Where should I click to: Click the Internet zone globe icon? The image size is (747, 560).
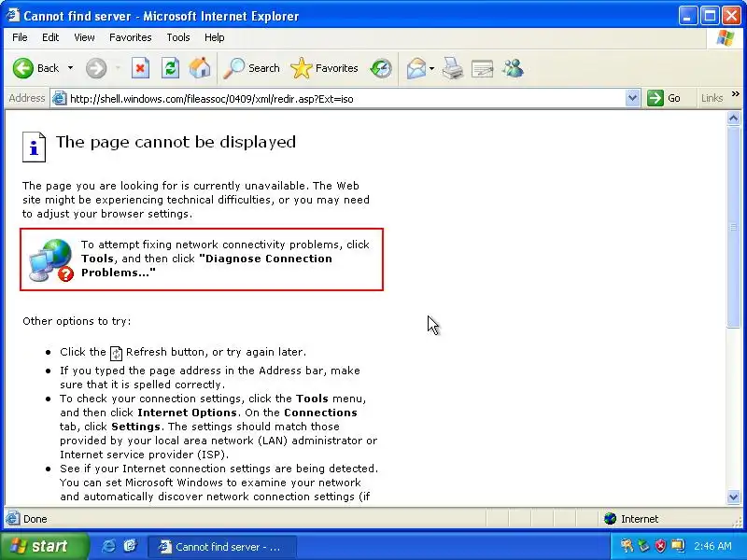[x=611, y=519]
